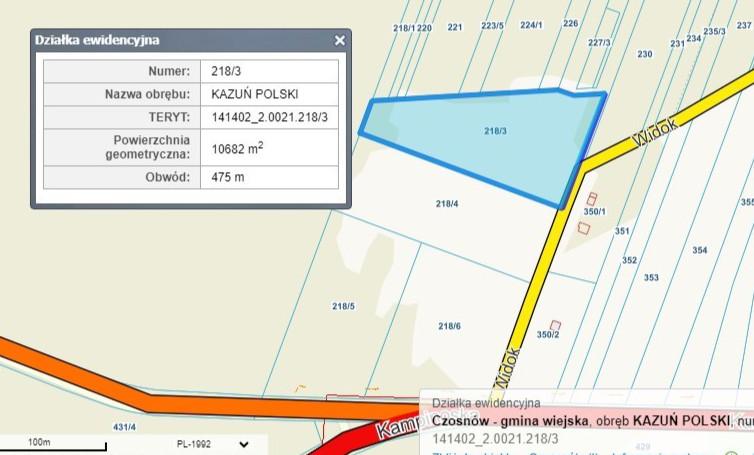Click the Obwód value 475 m
Image resolution: width=754 pixels, height=455 pixels.
[228, 178]
